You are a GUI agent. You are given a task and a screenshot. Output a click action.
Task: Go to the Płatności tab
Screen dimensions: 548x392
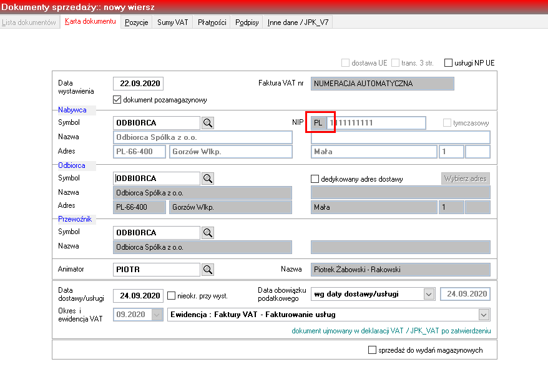coord(212,22)
